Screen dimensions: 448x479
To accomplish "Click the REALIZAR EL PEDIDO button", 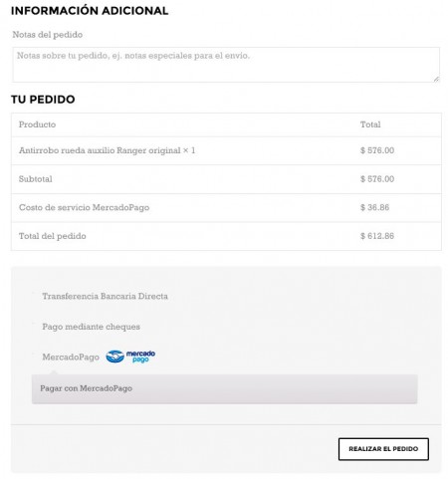I will (383, 449).
